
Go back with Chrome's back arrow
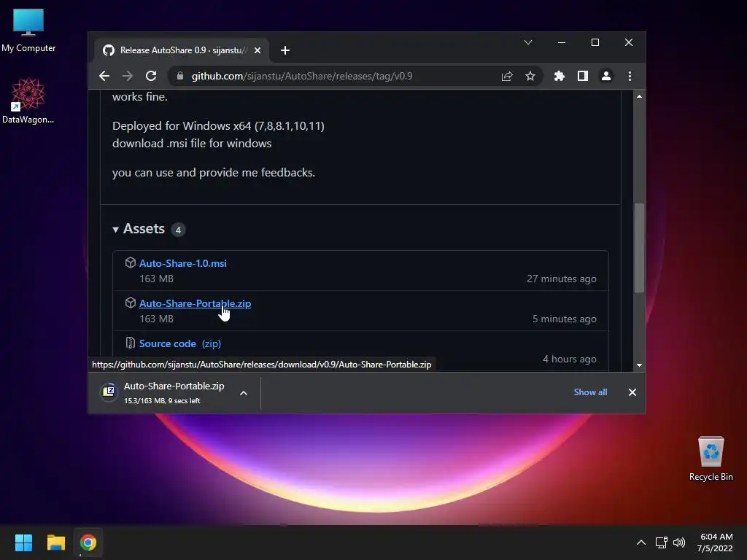pyautogui.click(x=104, y=76)
